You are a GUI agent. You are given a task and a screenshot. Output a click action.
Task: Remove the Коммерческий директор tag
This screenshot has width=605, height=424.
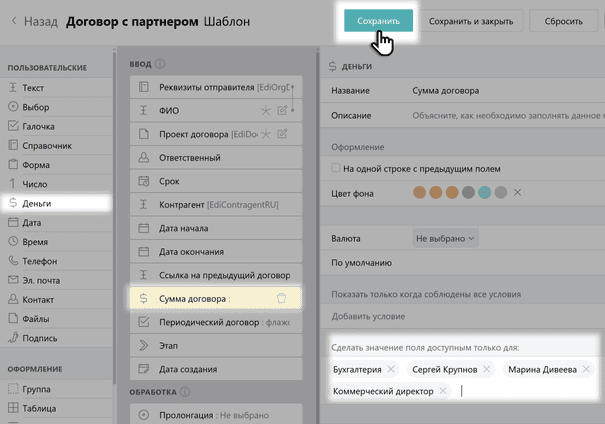point(443,391)
